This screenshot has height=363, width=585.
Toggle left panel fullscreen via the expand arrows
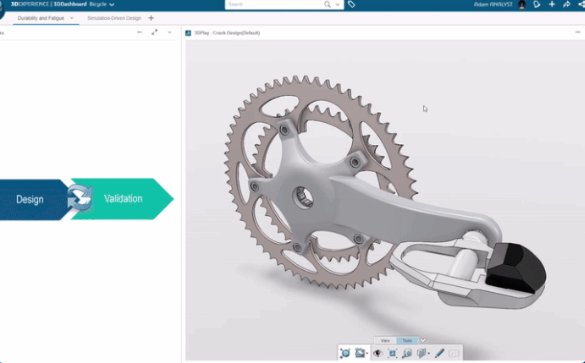point(154,32)
